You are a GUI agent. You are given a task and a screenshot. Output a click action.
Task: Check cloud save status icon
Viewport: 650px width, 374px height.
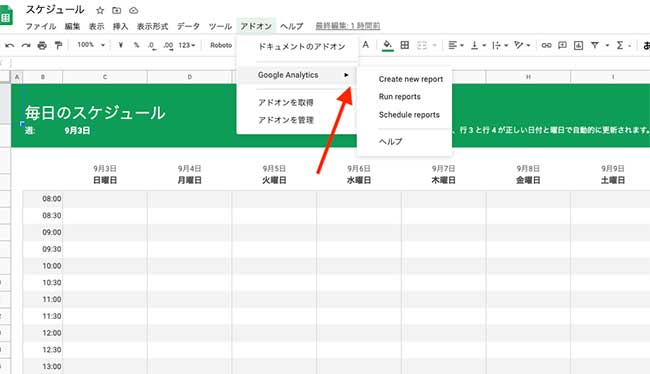pyautogui.click(x=133, y=10)
